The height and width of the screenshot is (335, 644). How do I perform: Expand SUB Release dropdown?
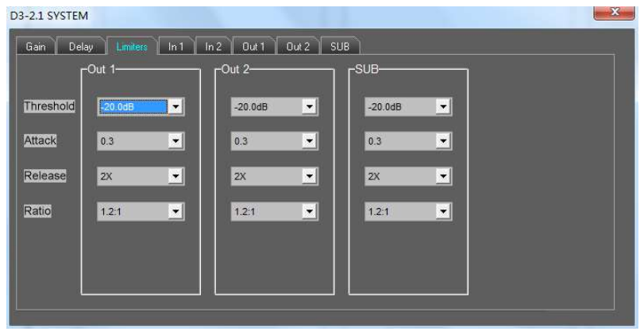point(444,177)
